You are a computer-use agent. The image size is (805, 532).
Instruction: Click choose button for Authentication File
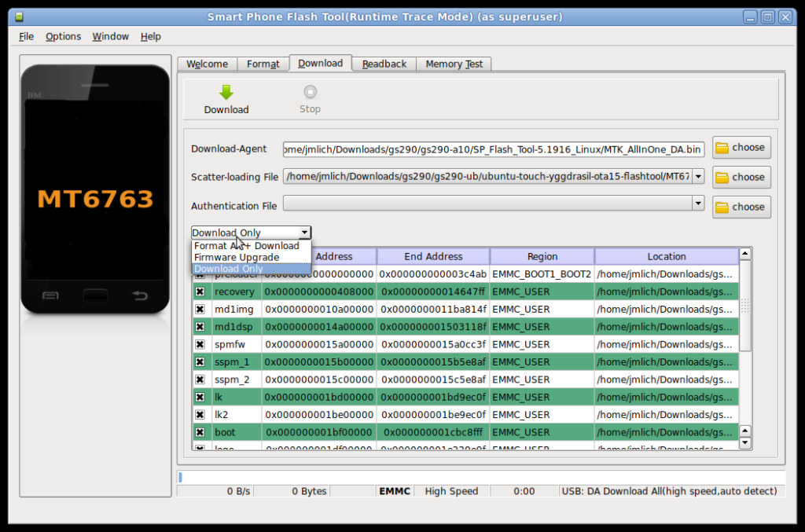(x=741, y=207)
